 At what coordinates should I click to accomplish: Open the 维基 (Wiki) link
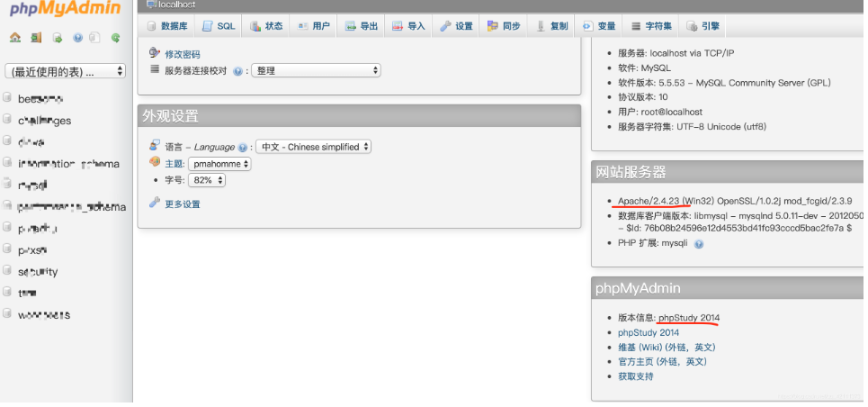(667, 347)
